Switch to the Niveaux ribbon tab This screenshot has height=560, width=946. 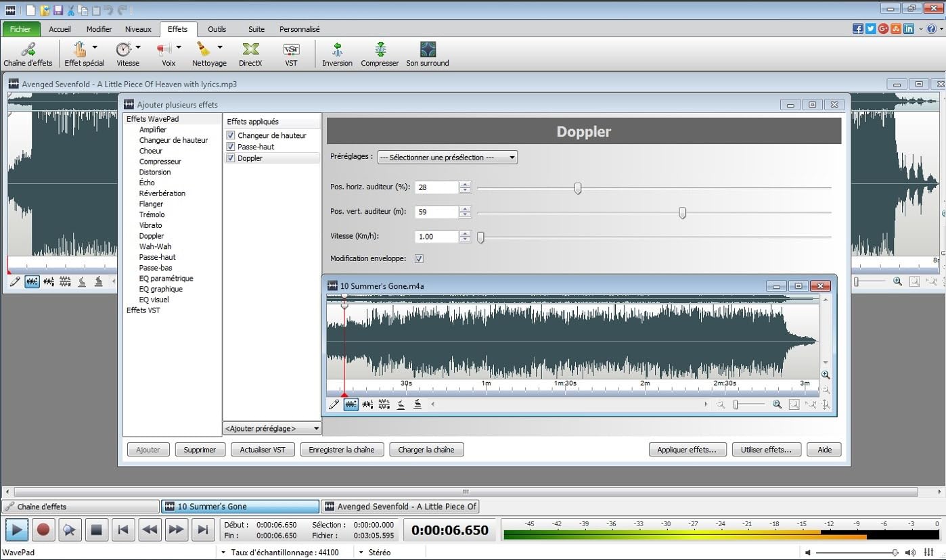click(x=138, y=29)
